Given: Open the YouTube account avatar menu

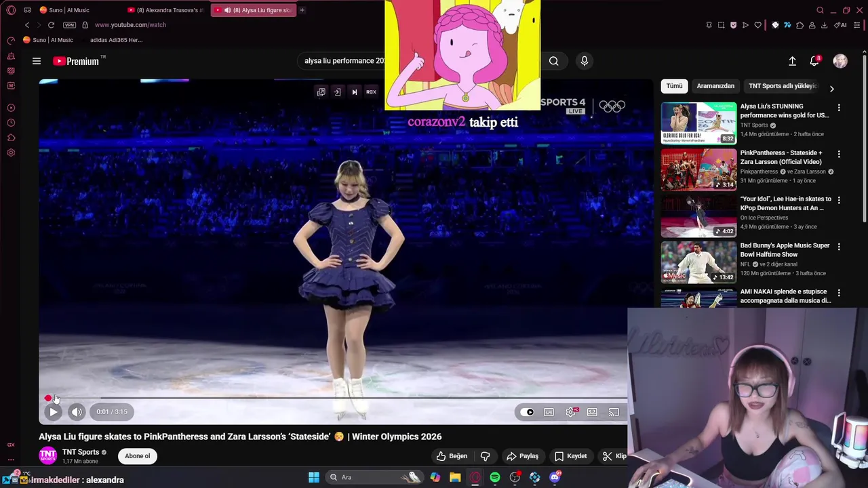Looking at the screenshot, I should [x=840, y=61].
